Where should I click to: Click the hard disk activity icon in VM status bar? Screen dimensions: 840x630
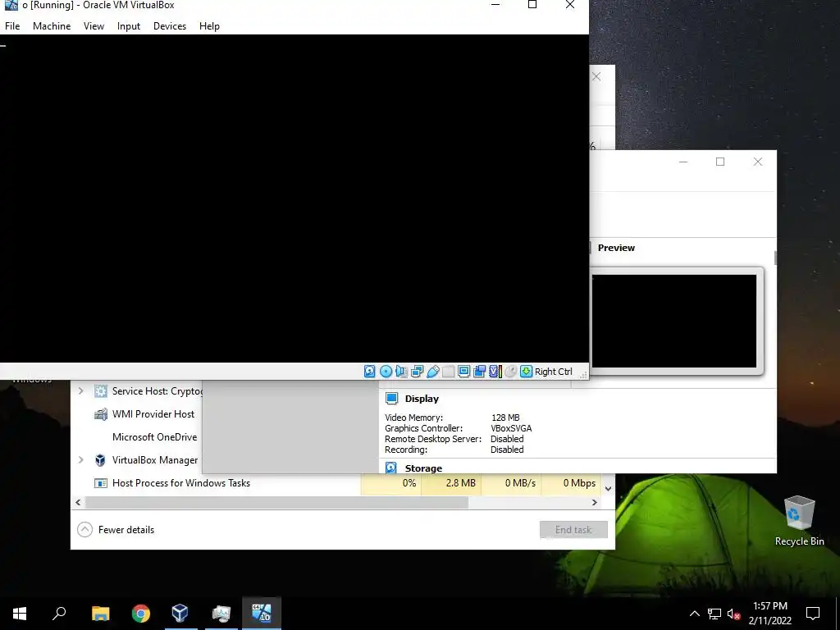click(370, 372)
